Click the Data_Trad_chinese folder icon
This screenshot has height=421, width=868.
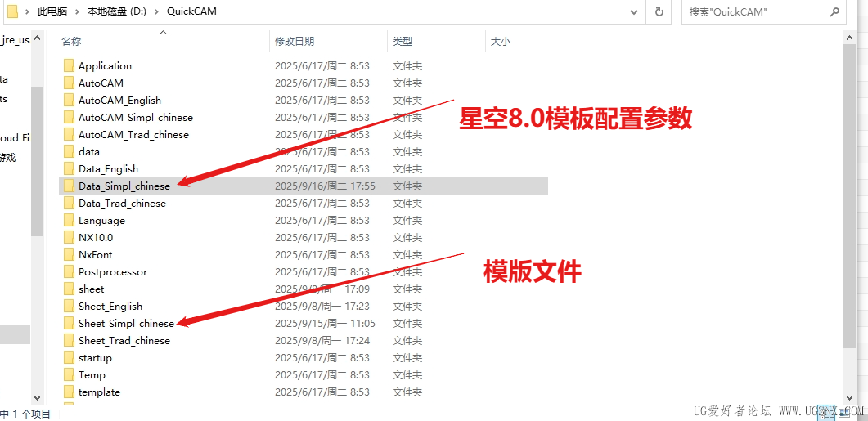click(69, 203)
